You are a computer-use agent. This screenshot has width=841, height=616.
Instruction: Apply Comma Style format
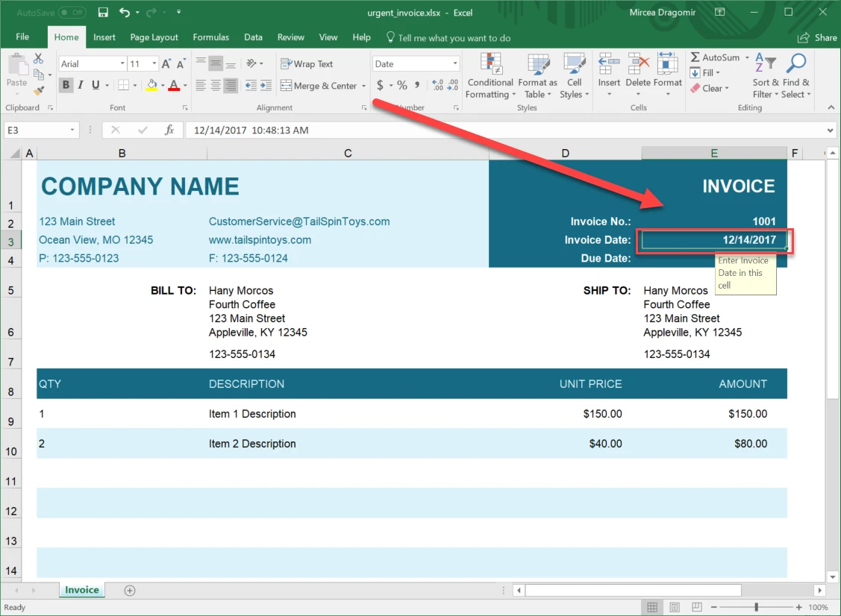(416, 85)
